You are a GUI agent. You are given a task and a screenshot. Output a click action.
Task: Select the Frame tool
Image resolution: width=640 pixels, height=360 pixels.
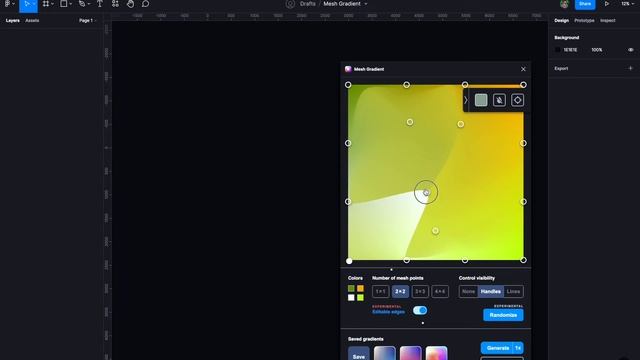[46, 4]
